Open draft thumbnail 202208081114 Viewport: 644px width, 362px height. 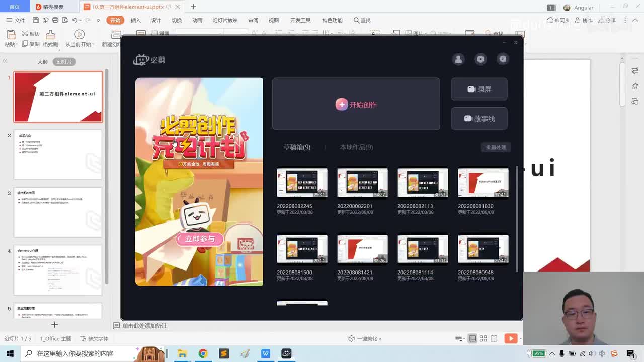pyautogui.click(x=423, y=249)
